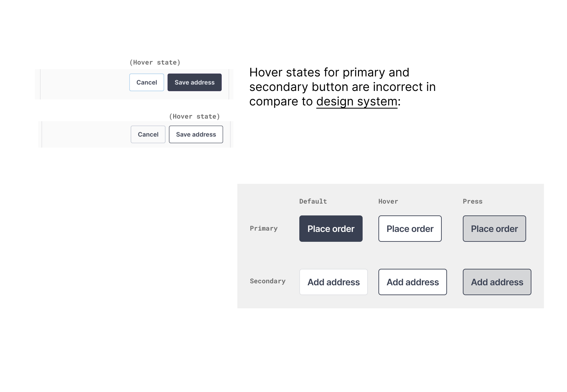Click the lower Hover state caption

click(194, 116)
